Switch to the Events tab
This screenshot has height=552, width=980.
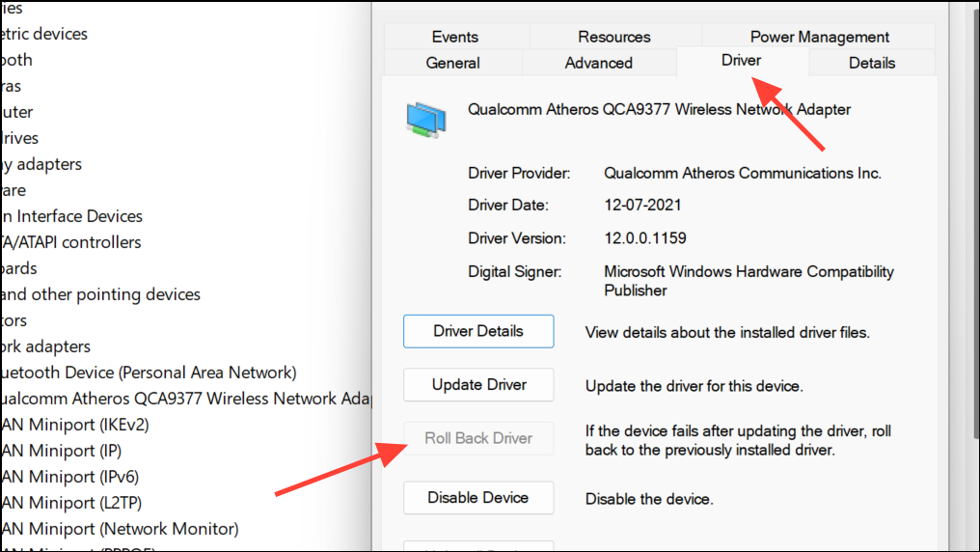point(454,37)
